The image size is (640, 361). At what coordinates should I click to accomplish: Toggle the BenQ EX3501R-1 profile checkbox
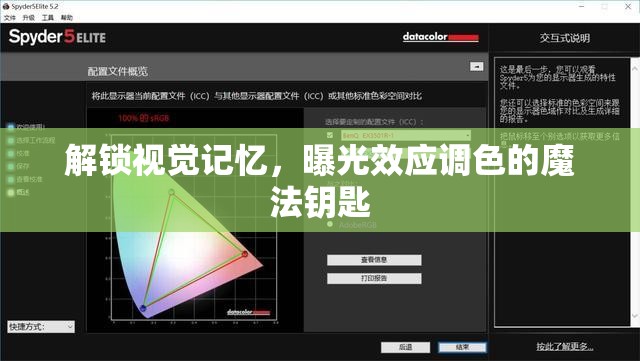point(330,135)
